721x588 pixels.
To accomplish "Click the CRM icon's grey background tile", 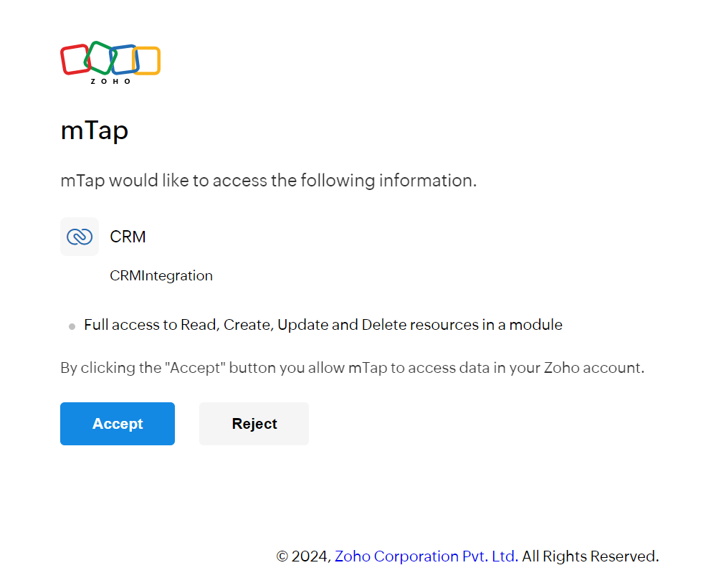I will (79, 236).
